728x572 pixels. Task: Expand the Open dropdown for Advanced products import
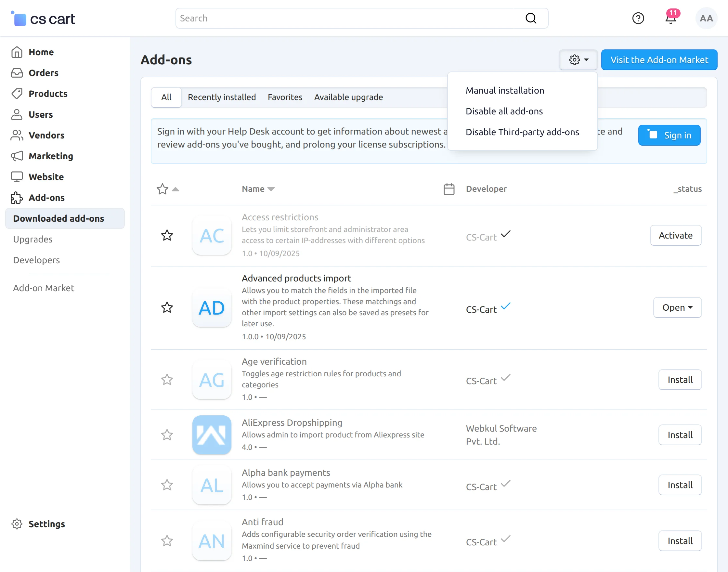[x=677, y=307]
